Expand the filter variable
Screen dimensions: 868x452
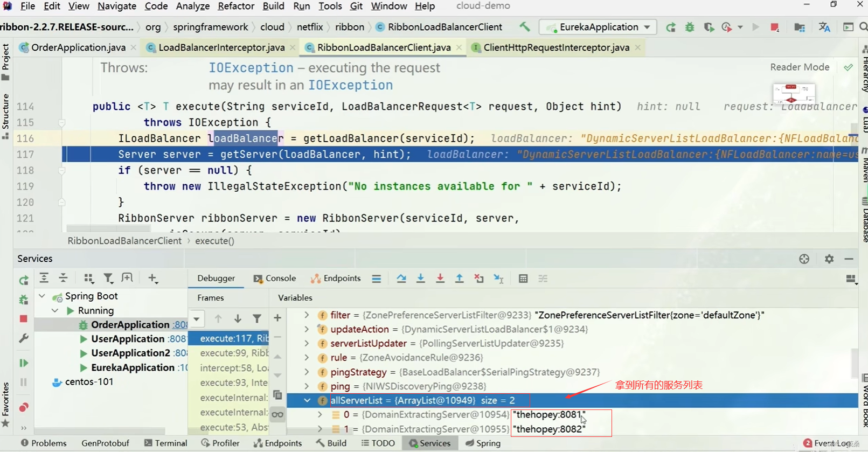pos(307,315)
